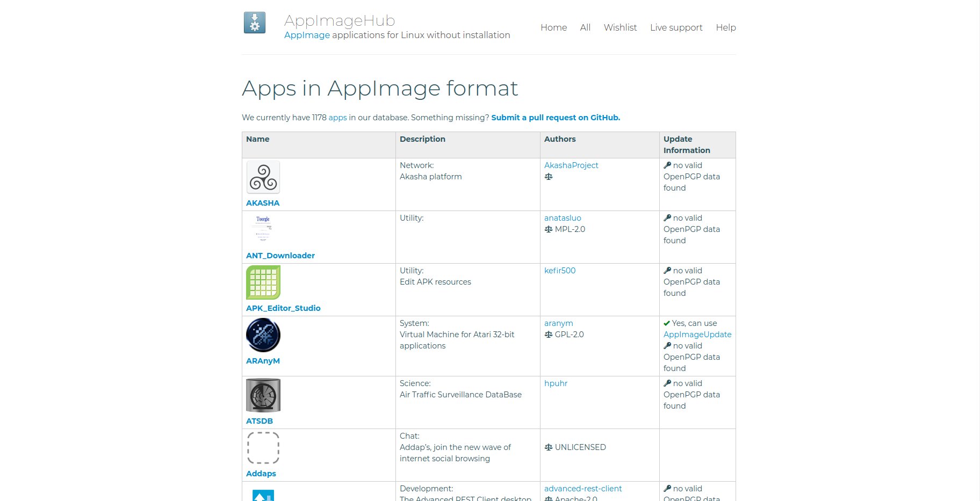The image size is (980, 501).
Task: Visit author anatasluo's profile link
Action: point(563,218)
